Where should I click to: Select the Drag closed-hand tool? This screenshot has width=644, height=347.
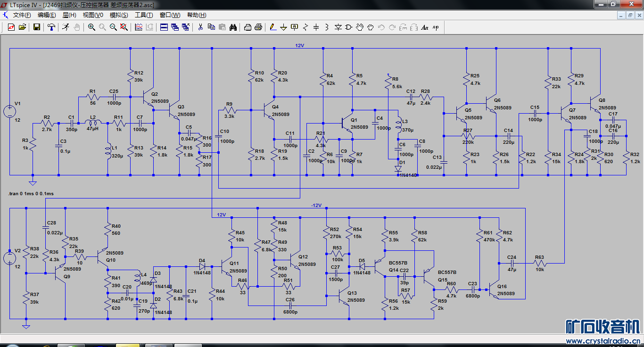371,27
